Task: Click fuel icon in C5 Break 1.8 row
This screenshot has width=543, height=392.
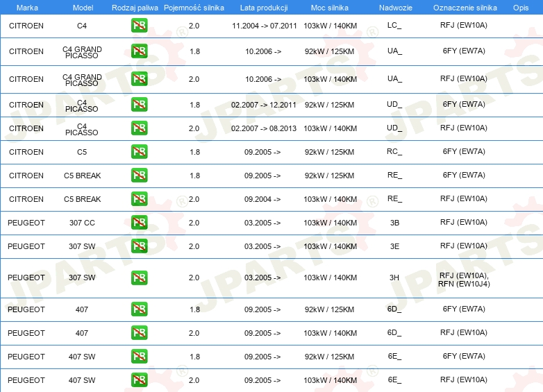Action: tap(139, 175)
